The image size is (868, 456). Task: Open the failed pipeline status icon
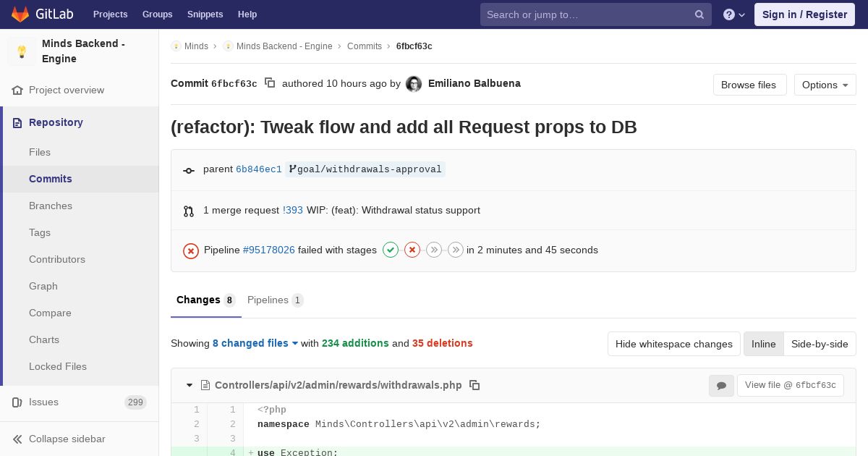pos(191,250)
